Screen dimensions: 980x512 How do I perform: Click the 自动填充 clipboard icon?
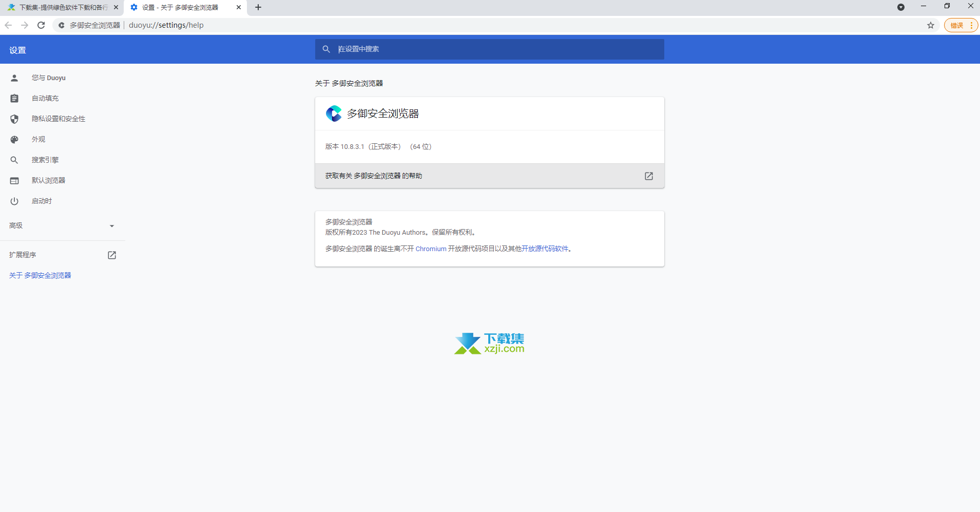[x=14, y=99]
